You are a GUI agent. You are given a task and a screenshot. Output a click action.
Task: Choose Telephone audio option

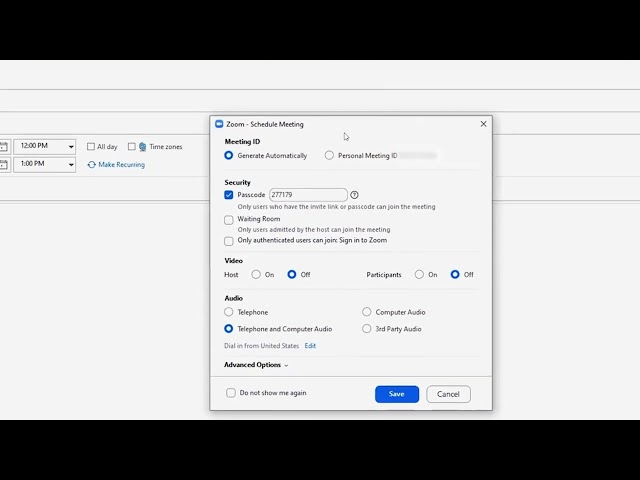pos(229,312)
